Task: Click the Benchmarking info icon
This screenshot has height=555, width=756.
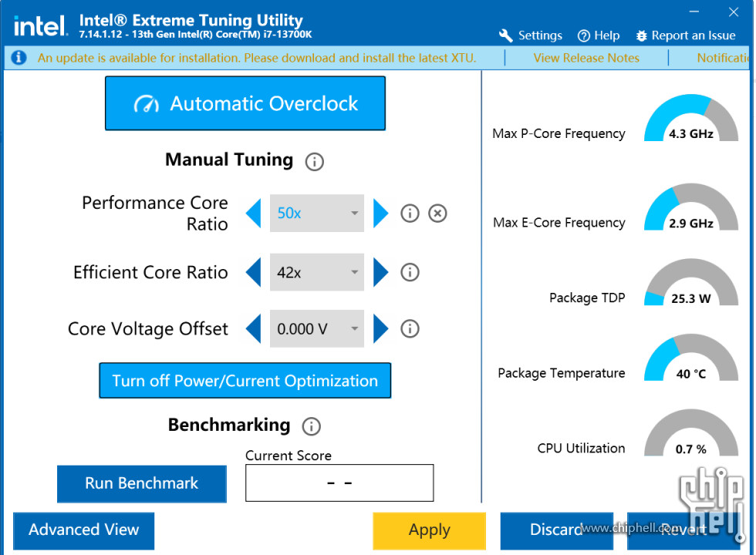Action: [312, 426]
